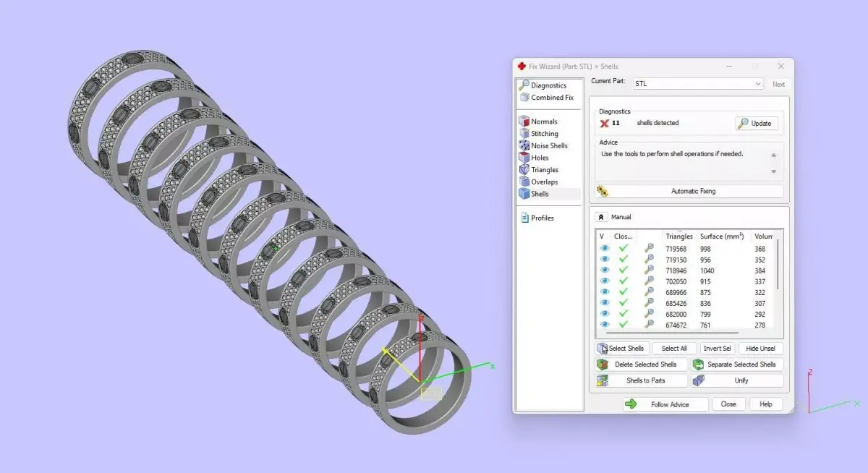Zoom to shell with 674672 triangles
Screen dimensions: 868x473
pos(650,324)
